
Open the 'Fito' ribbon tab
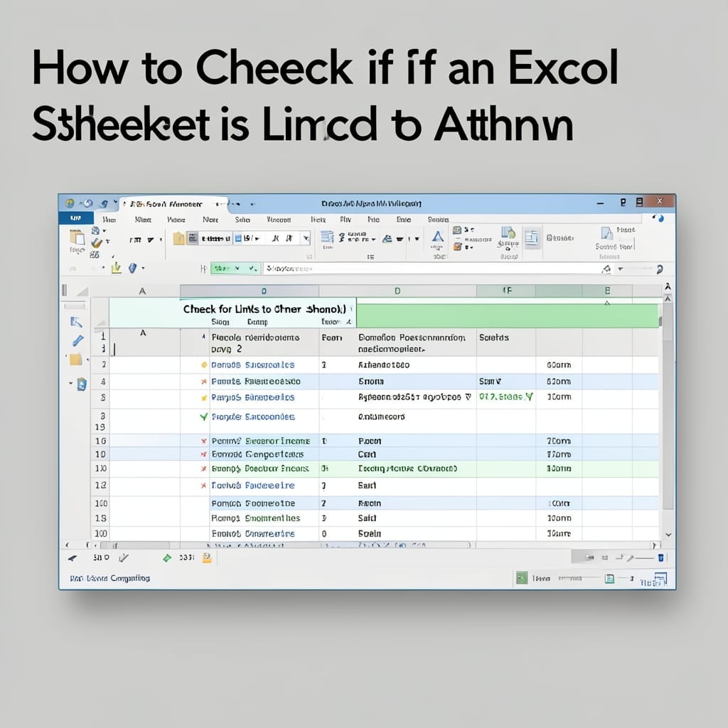click(373, 219)
